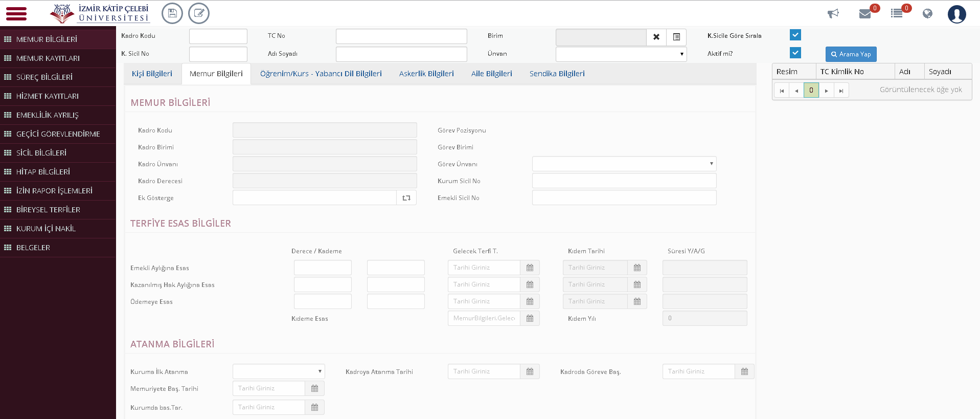The image size is (980, 419).
Task: Open Öğrenim/Kurs - Yabancı Dil Bilgileri tab
Action: point(321,74)
